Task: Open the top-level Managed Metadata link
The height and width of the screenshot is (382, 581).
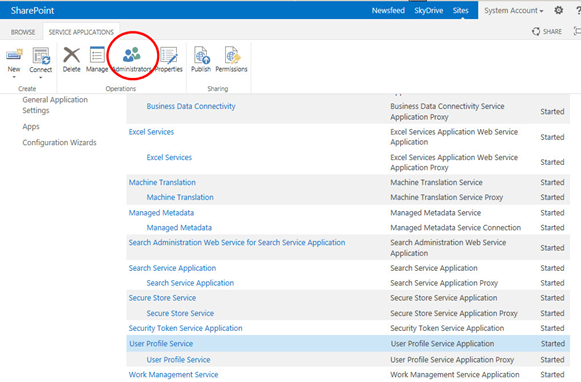Action: point(161,213)
